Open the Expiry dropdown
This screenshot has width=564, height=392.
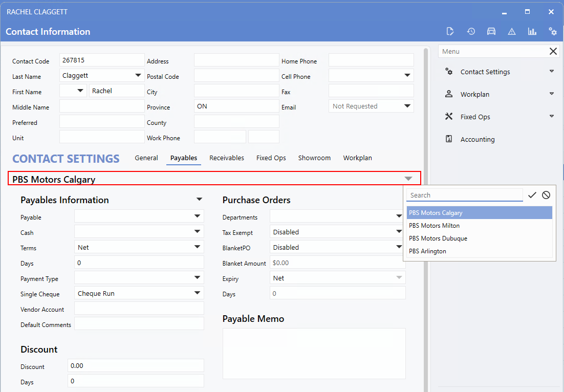399,278
